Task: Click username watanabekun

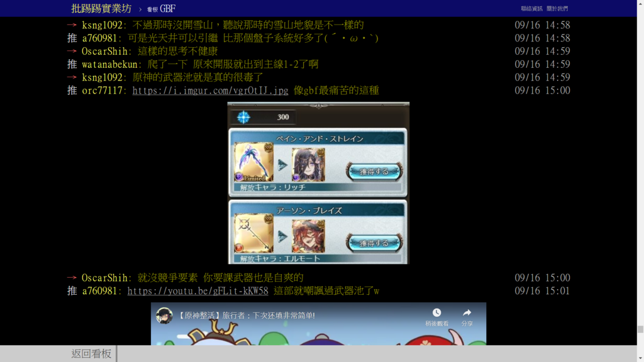Action: point(109,64)
